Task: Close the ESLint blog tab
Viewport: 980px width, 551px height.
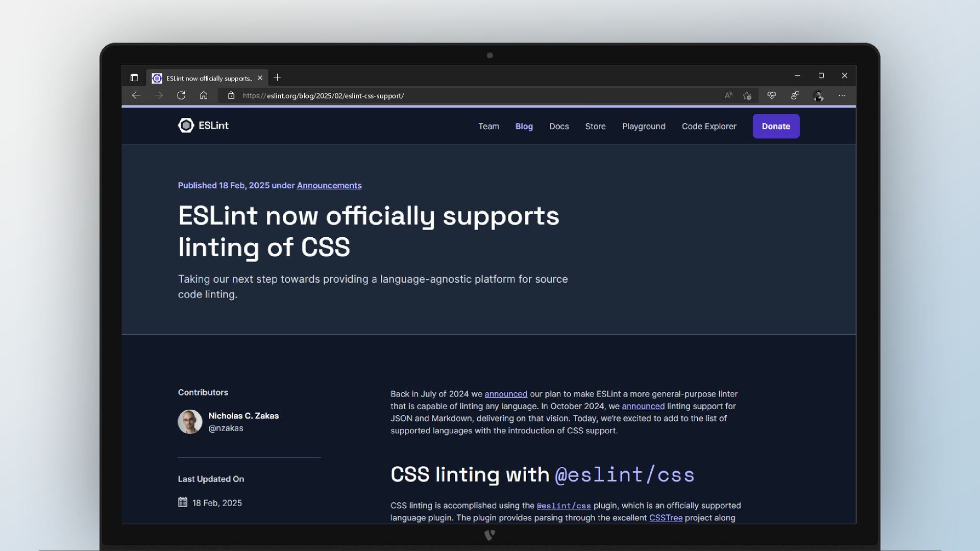Action: point(260,78)
